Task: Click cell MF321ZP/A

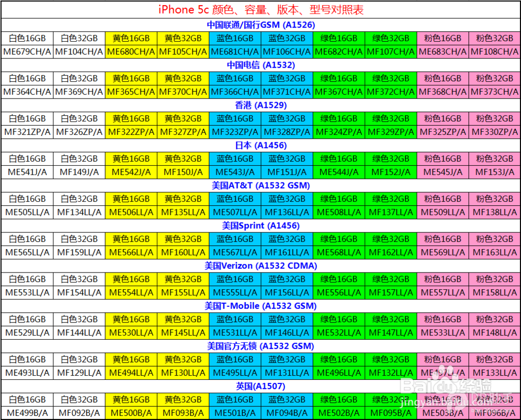Action: click(27, 132)
